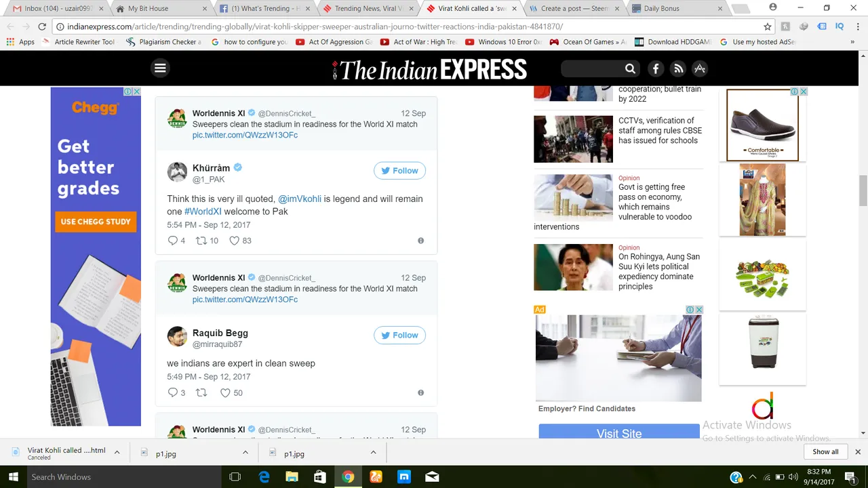The height and width of the screenshot is (488, 868).
Task: Switch to Daily Bonus tab
Action: pyautogui.click(x=675, y=8)
